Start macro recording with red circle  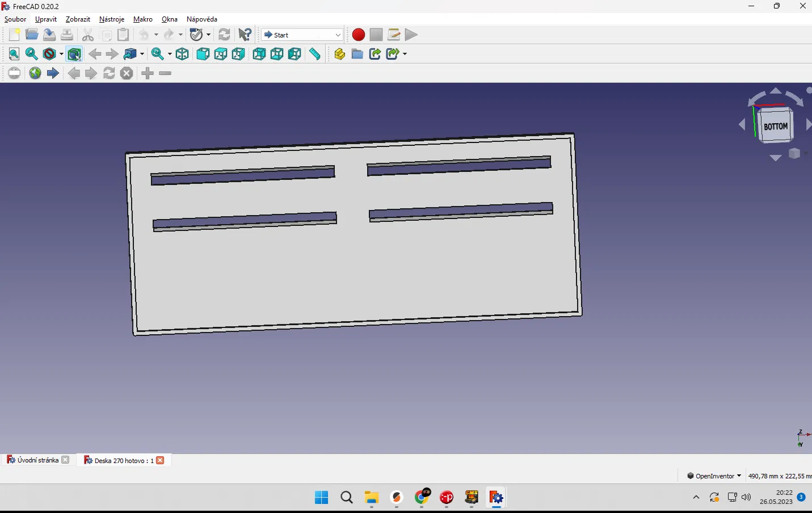pyautogui.click(x=358, y=35)
